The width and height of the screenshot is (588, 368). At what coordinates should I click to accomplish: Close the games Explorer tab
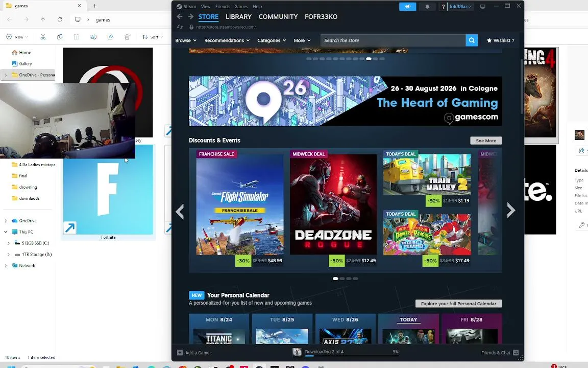79,6
